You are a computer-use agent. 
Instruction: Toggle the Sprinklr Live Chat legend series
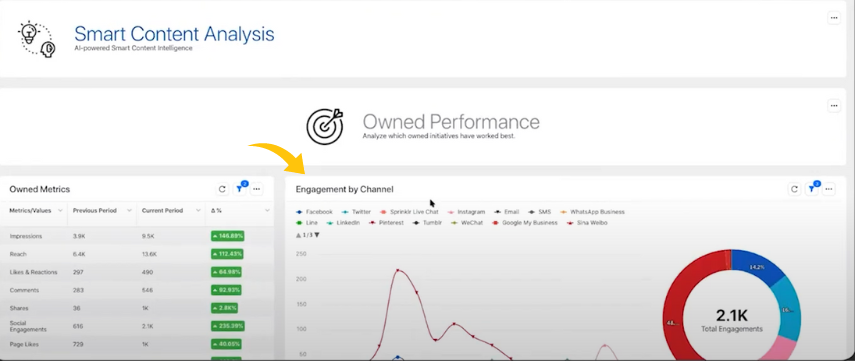click(409, 212)
